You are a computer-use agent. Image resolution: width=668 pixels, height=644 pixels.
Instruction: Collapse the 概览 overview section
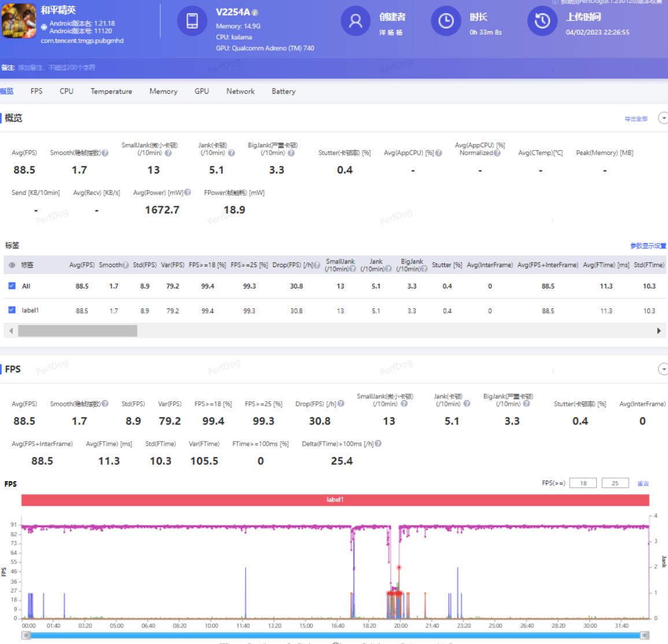tap(663, 119)
